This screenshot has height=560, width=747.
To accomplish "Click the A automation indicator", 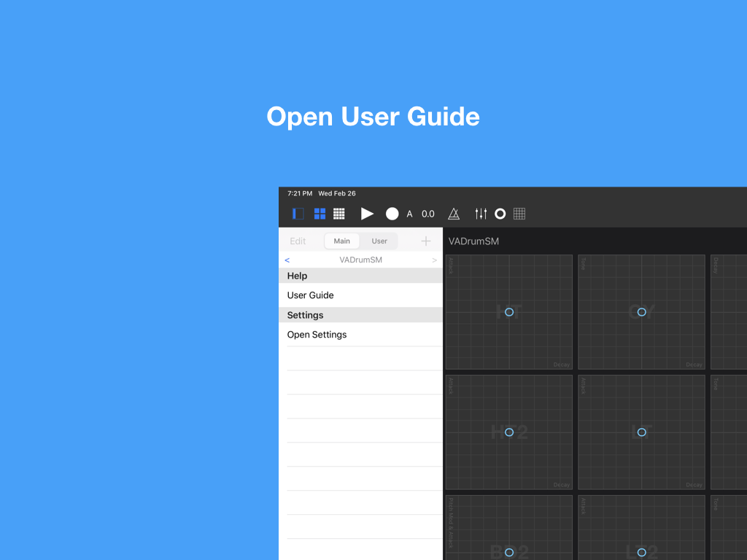I will point(409,214).
